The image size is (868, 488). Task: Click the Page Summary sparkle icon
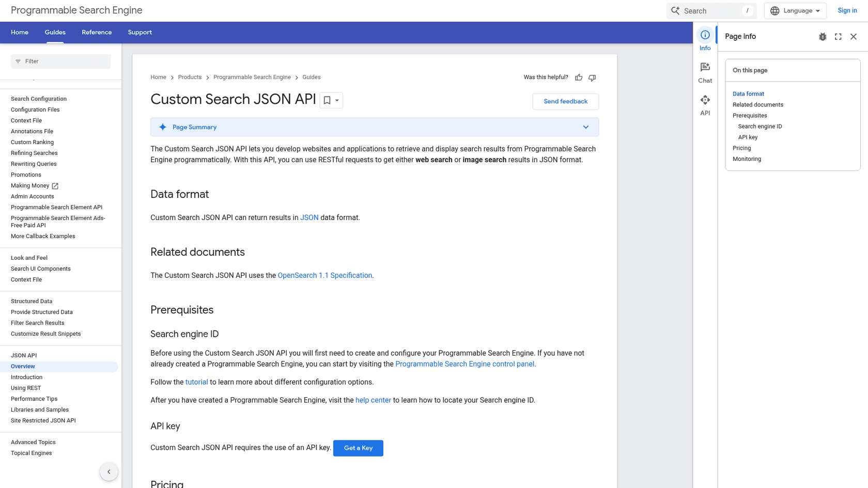tap(163, 127)
